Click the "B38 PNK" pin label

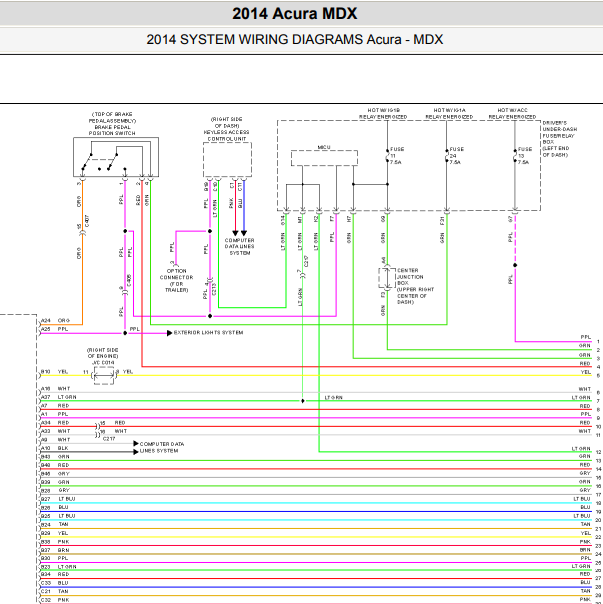55,542
